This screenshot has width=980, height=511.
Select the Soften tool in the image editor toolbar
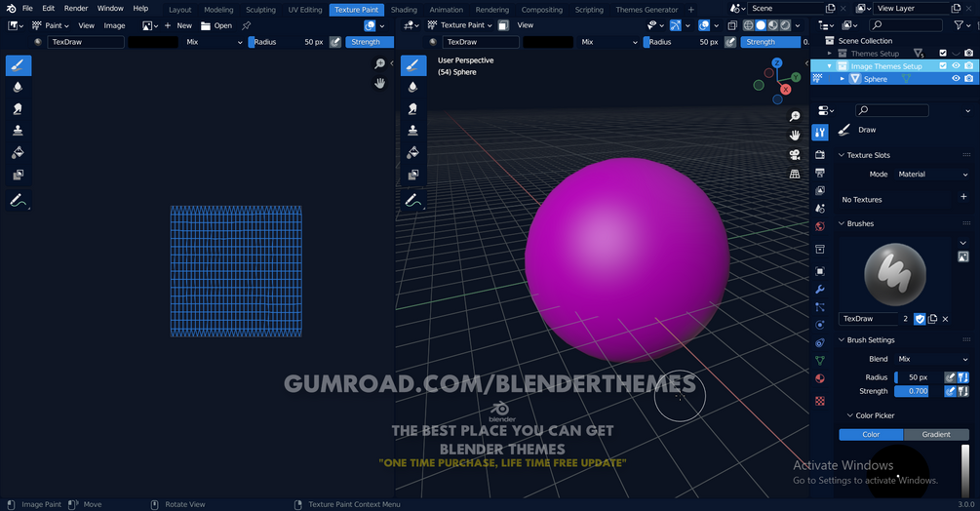pos(19,87)
